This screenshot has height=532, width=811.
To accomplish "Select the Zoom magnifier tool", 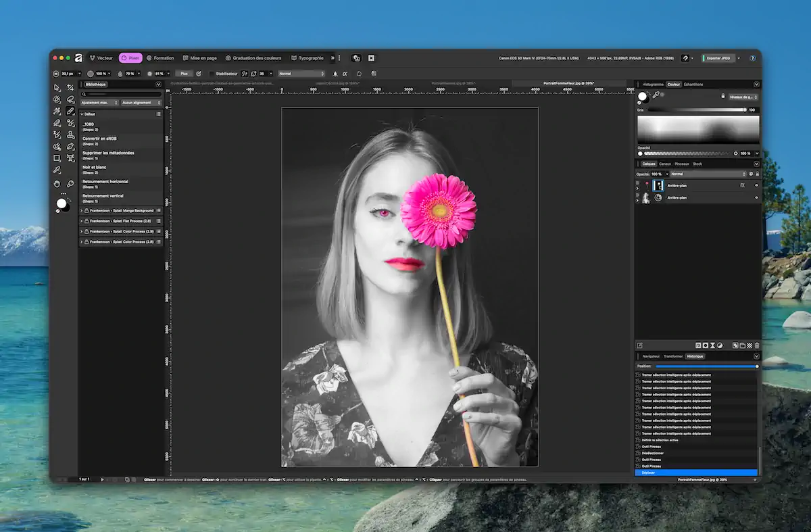I will point(70,183).
